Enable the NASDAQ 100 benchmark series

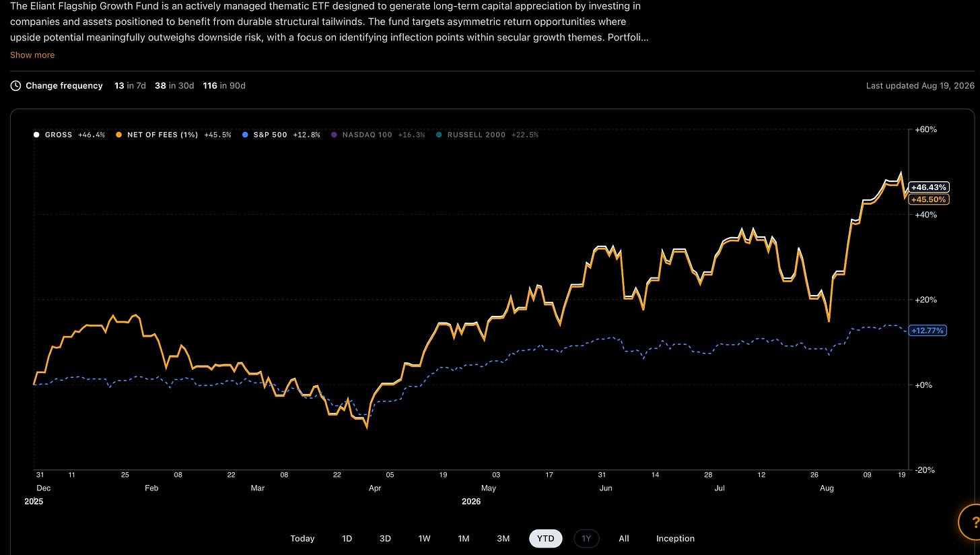[378, 135]
